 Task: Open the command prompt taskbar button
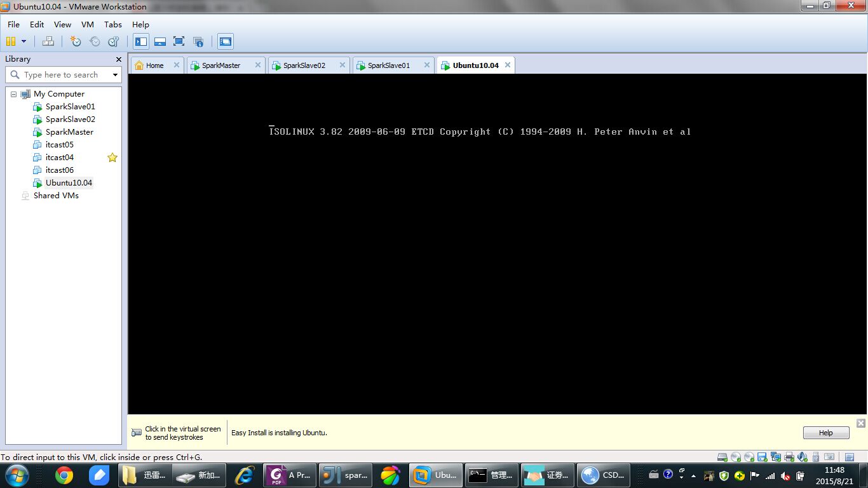coord(491,475)
